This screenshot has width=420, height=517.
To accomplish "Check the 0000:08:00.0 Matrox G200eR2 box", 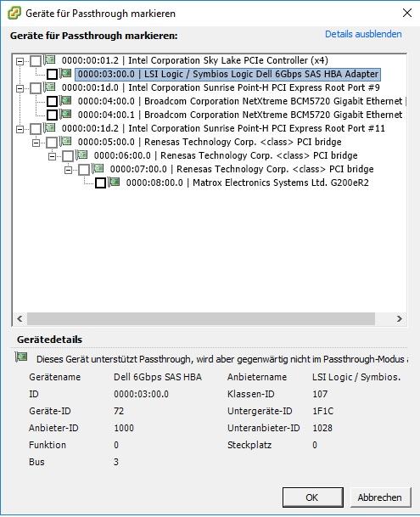I will (x=101, y=183).
